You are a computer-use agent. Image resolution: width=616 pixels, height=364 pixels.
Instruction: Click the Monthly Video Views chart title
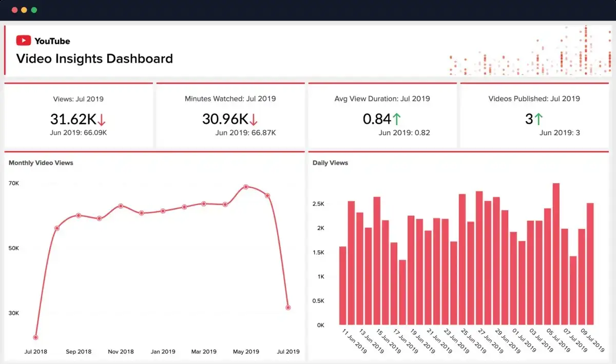[41, 163]
